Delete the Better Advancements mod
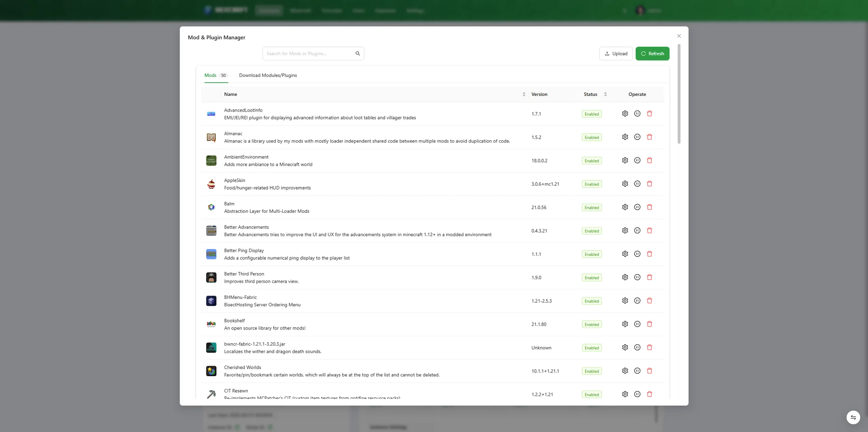Screen dimensions: 868x432 pyautogui.click(x=649, y=231)
